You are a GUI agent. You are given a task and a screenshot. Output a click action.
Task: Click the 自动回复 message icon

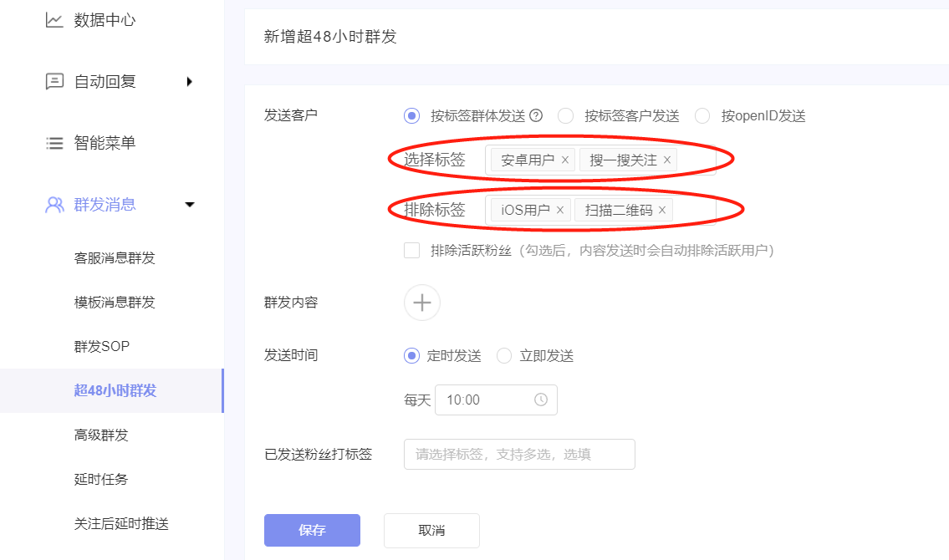coord(54,81)
